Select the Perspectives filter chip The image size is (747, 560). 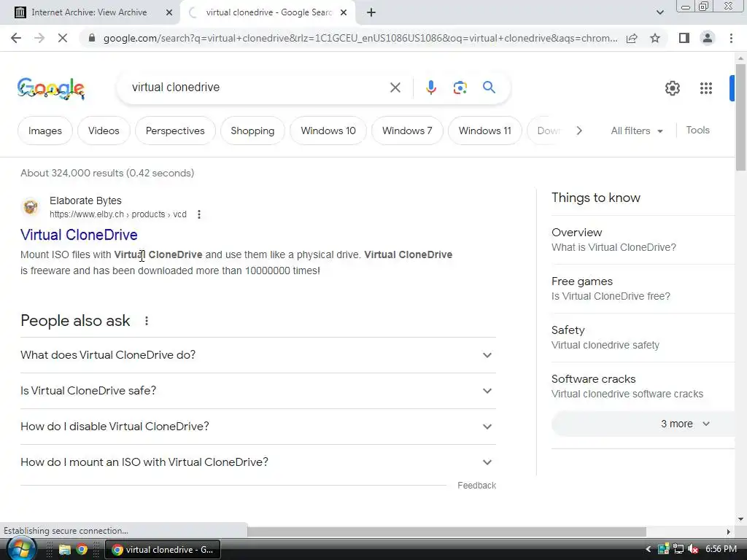(175, 131)
